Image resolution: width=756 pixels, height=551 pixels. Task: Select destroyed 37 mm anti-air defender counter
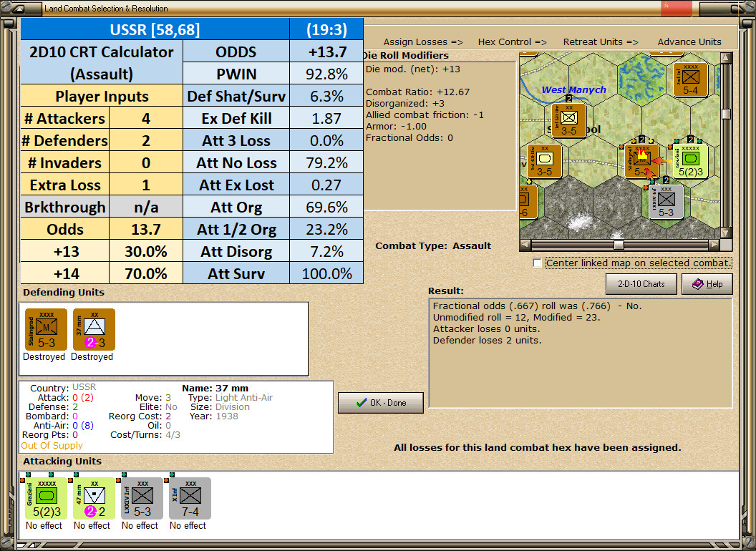pos(94,330)
